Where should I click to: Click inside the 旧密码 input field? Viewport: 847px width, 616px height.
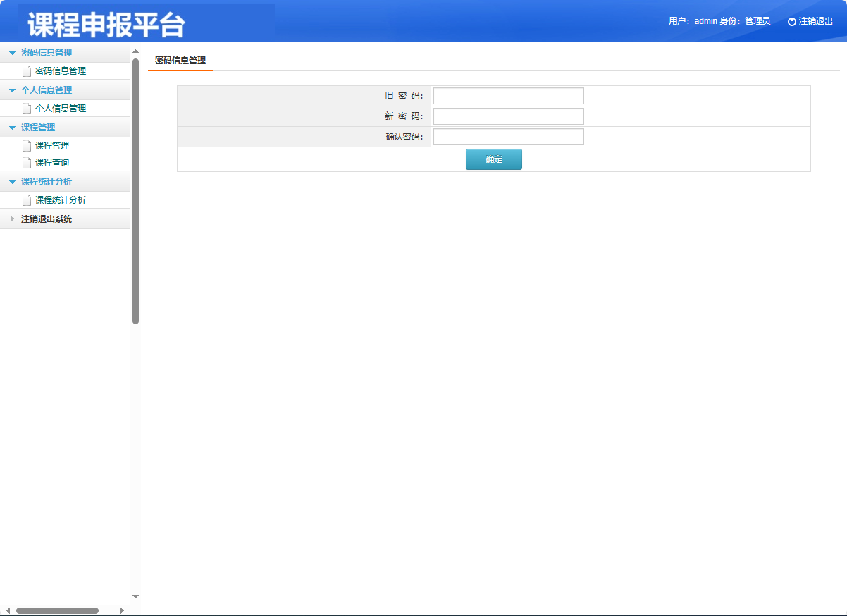pyautogui.click(x=507, y=95)
